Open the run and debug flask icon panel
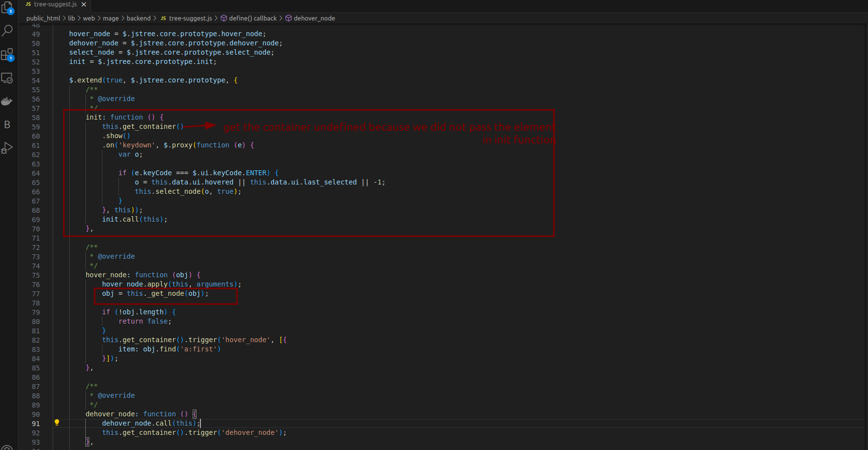The height and width of the screenshot is (450, 868). point(8,148)
